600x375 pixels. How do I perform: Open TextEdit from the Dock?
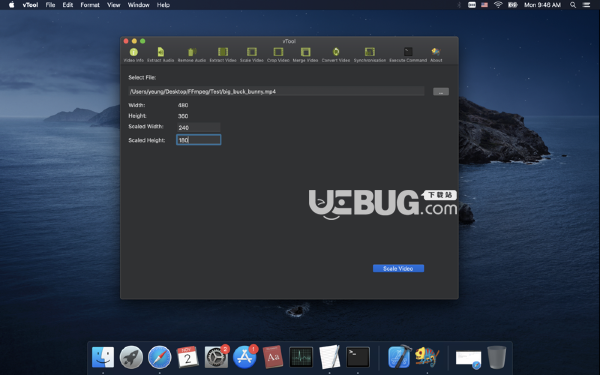coord(329,357)
